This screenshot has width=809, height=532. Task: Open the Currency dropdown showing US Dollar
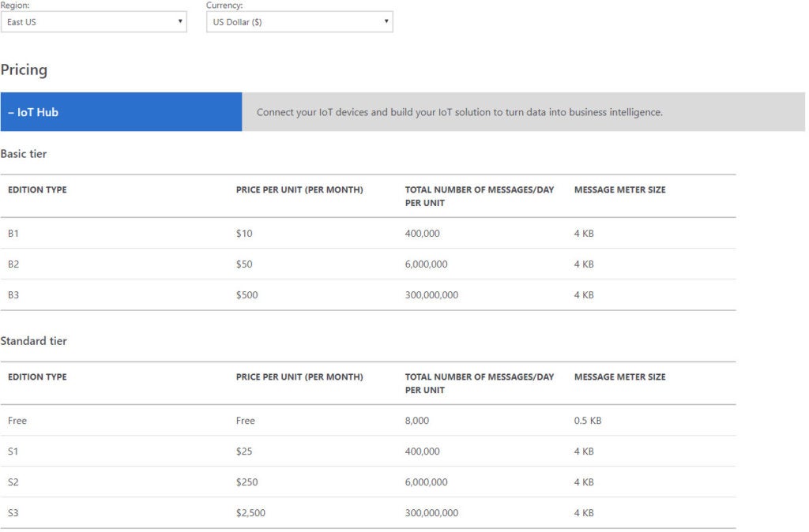point(299,22)
